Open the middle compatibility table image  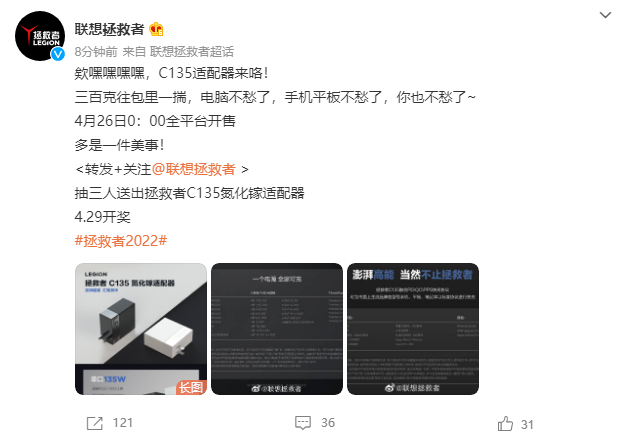[277, 329]
